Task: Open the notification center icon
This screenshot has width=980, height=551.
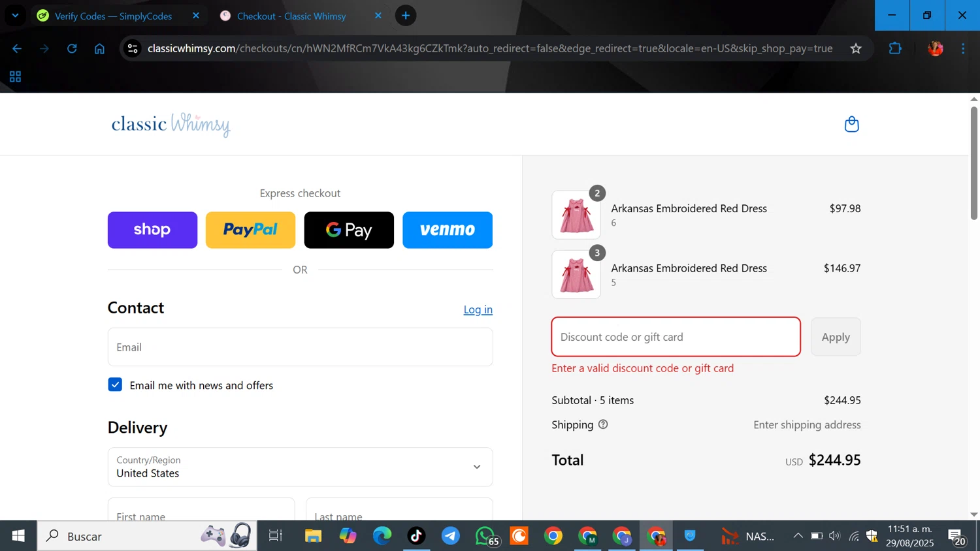Action: click(x=957, y=537)
